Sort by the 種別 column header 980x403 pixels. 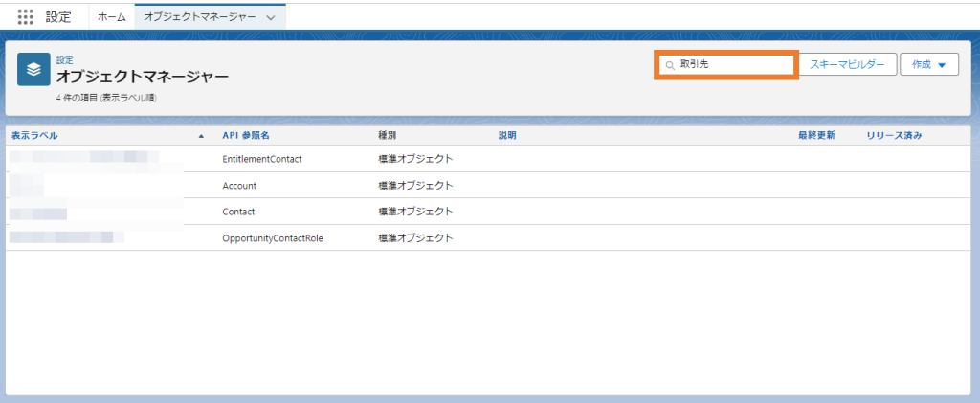click(387, 136)
